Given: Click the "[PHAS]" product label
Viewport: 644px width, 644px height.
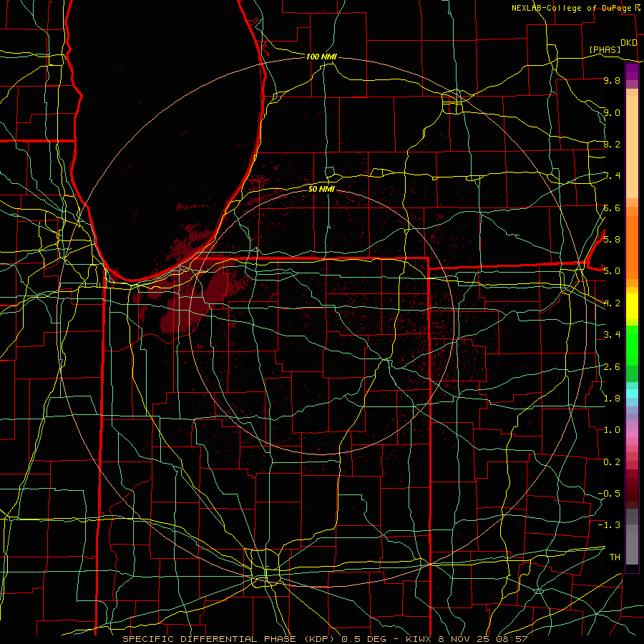Looking at the screenshot, I should click(605, 49).
